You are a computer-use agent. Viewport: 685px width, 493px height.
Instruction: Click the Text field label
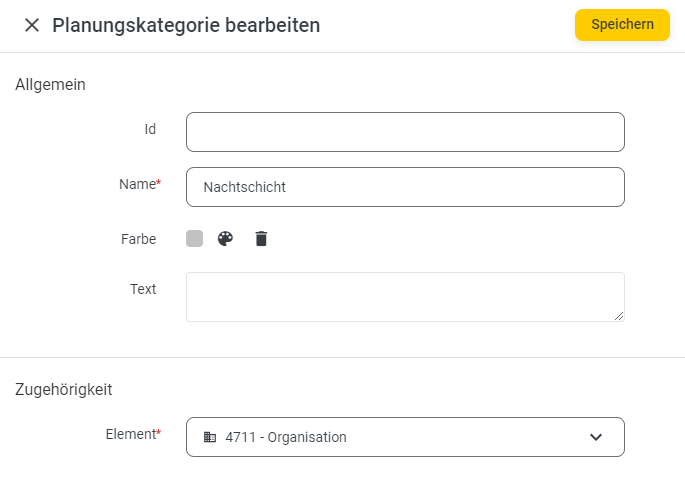tap(143, 289)
